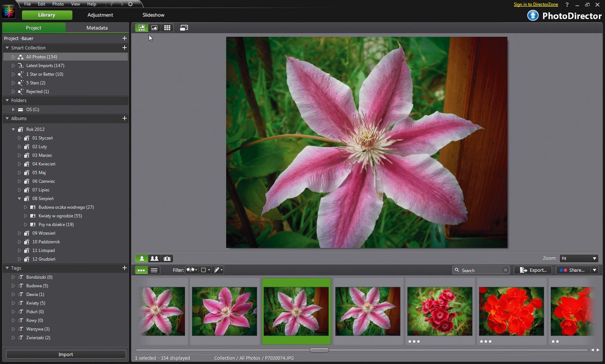The height and width of the screenshot is (364, 605).
Task: Open Psy na działce (19) album
Action: pyautogui.click(x=56, y=225)
